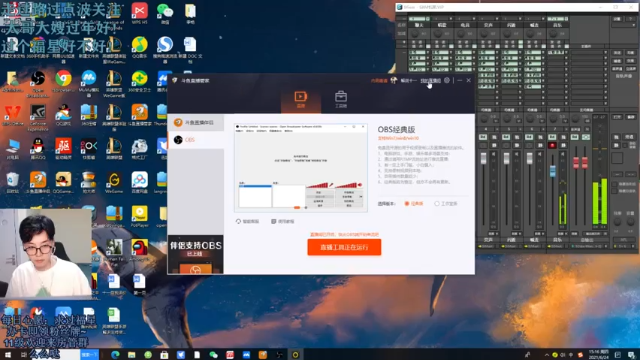Open the PotPlayer desktop shortcut
The height and width of the screenshot is (360, 640).
tap(140, 216)
